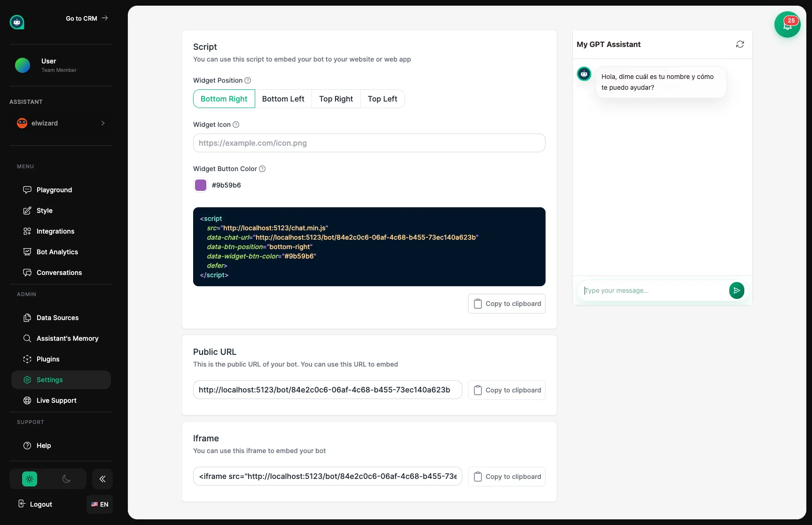812x525 pixels.
Task: Open the Data Sources menu item
Action: tap(61, 318)
